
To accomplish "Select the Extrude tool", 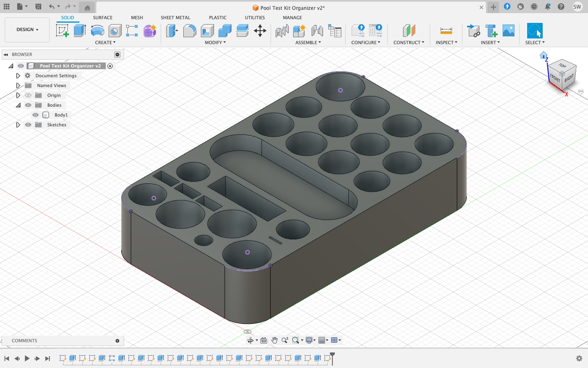I will 80,31.
